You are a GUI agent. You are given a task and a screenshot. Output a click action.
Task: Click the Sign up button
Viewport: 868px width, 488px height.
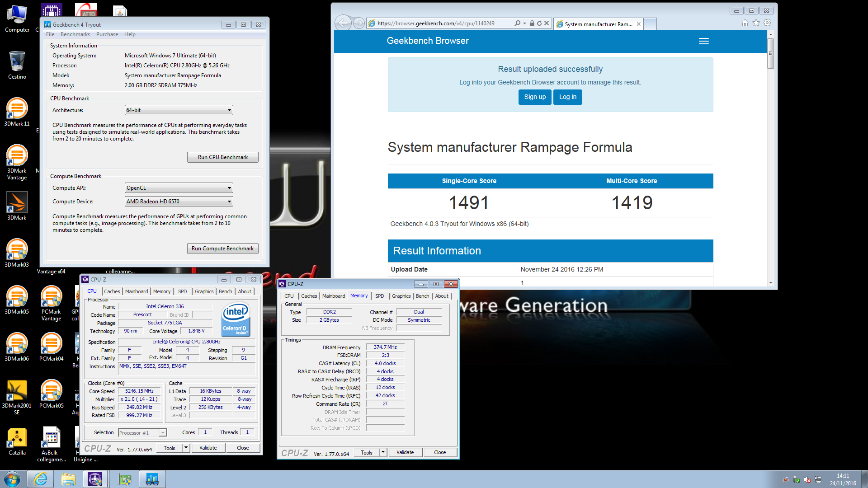tap(535, 97)
